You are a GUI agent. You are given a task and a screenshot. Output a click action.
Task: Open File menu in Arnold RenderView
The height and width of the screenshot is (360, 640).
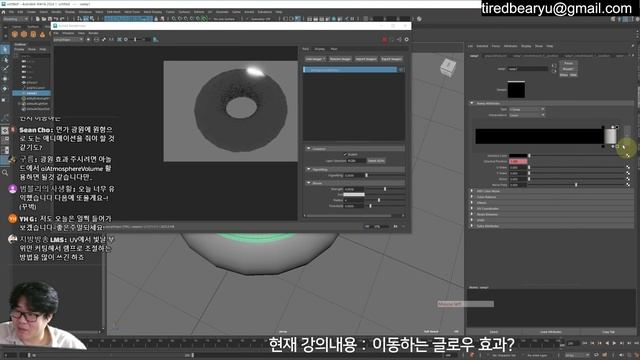coord(56,33)
